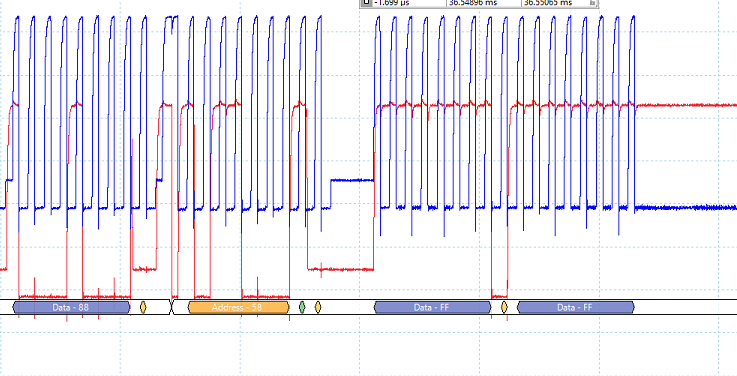737x376 pixels.
Task: Click the square icon left of -1.699 µs
Action: point(367,3)
